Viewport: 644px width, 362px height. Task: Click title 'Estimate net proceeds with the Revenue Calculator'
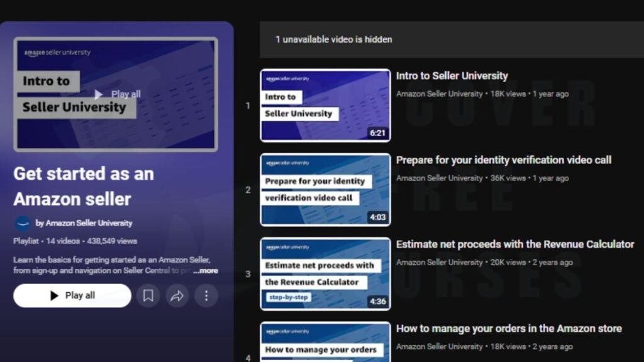pyautogui.click(x=515, y=244)
